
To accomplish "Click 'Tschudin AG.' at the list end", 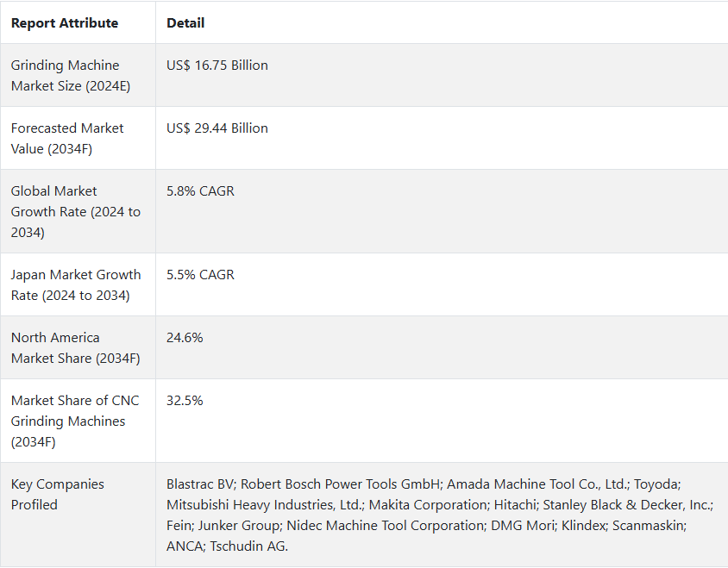I will tap(249, 546).
